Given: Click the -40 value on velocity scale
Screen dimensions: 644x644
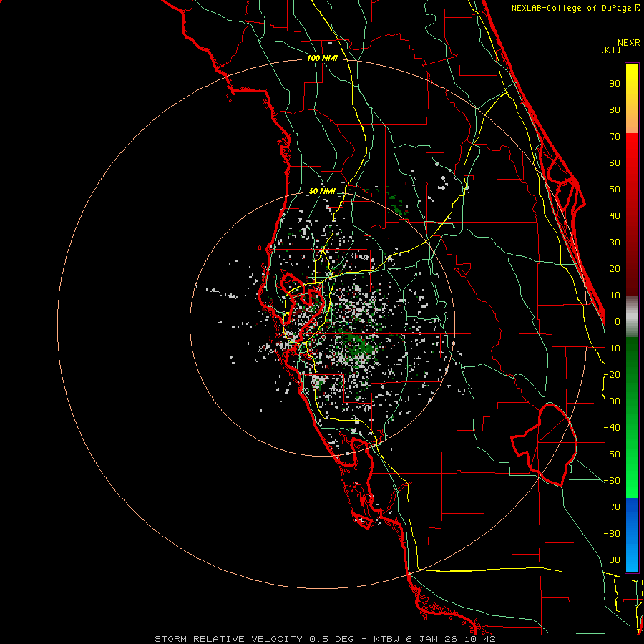Looking at the screenshot, I should [612, 428].
